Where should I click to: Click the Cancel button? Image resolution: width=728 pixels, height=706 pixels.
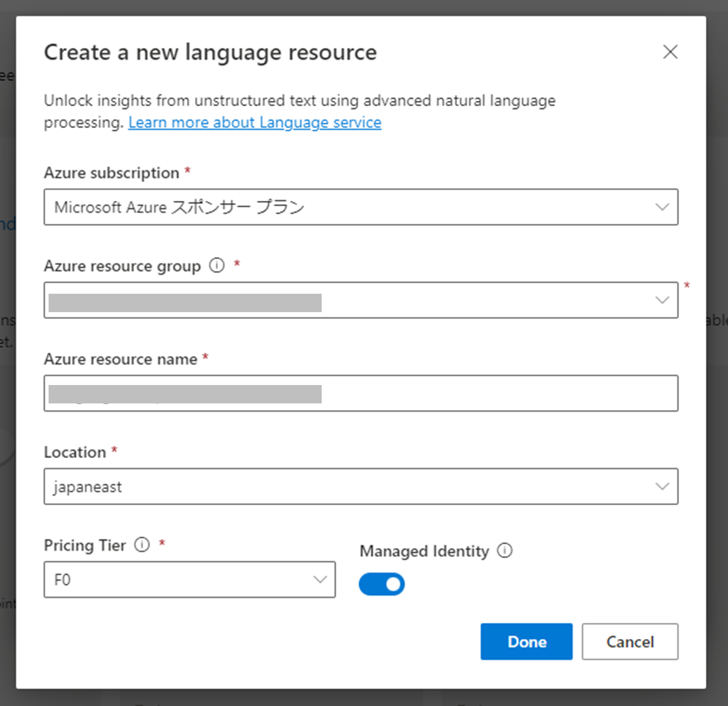pyautogui.click(x=630, y=641)
